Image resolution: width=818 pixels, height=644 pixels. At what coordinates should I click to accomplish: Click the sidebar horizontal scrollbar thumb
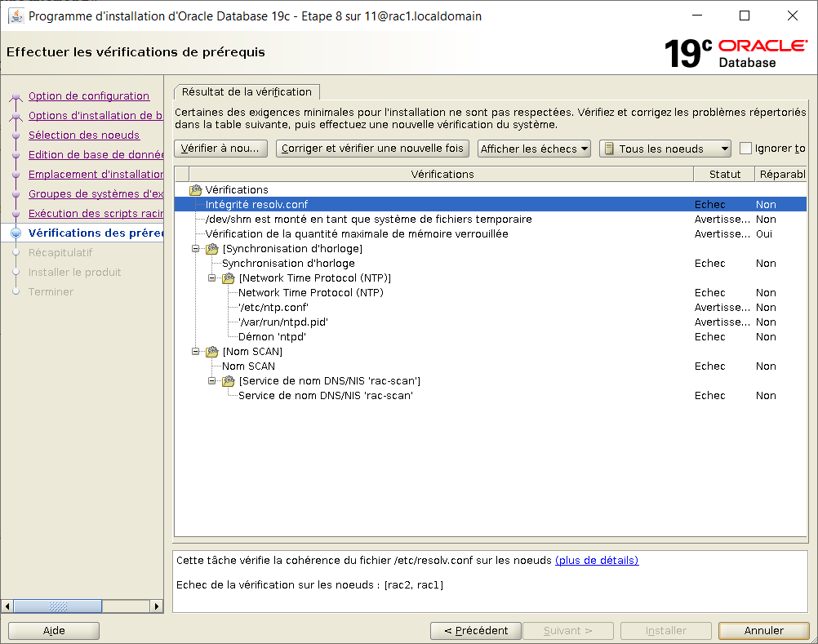[x=57, y=606]
